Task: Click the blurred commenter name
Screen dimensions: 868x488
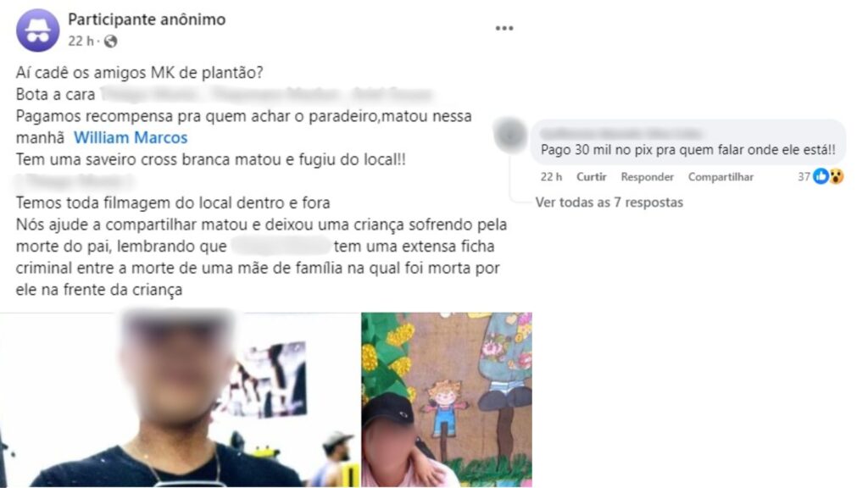Action: [620, 134]
